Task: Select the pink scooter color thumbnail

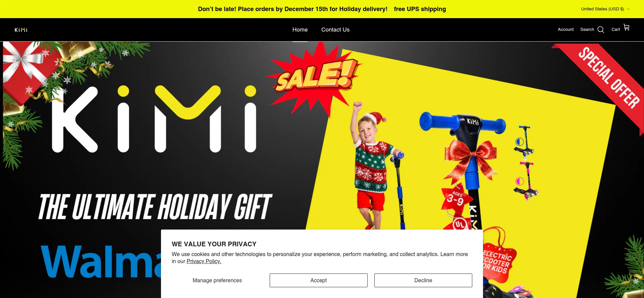Action: coord(526,181)
